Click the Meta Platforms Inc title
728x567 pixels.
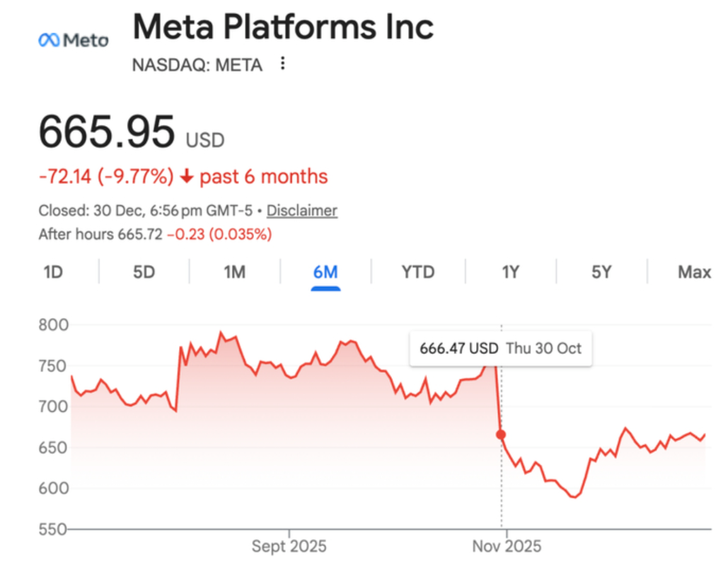click(283, 27)
